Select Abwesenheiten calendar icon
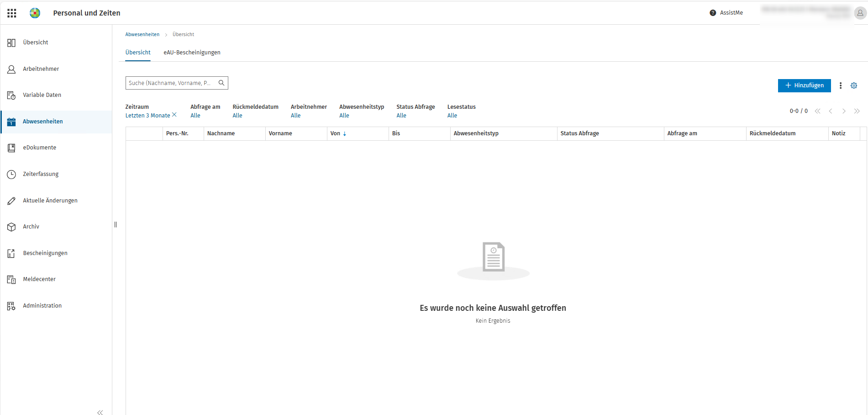 pos(11,122)
